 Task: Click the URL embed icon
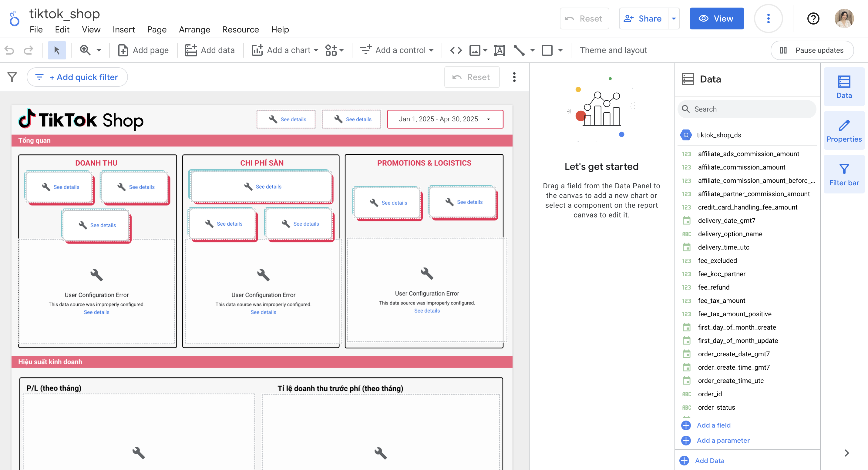point(456,50)
